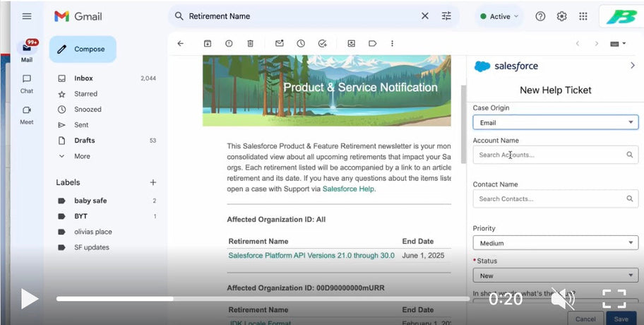Click the Move to icon
The width and height of the screenshot is (644, 325).
tap(351, 44)
